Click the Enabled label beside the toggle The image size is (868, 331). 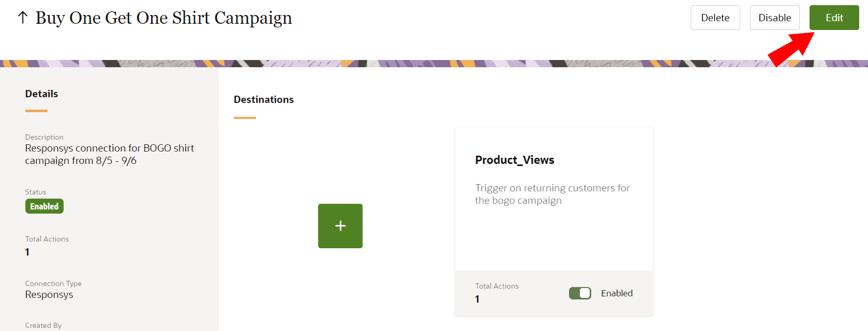coord(617,293)
